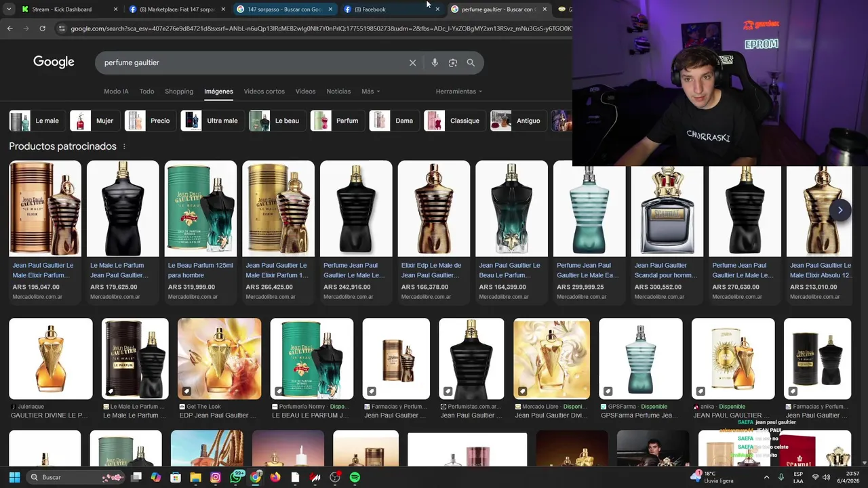Open Spotify from the taskbar
Screen dimensions: 868x488
pos(355,477)
